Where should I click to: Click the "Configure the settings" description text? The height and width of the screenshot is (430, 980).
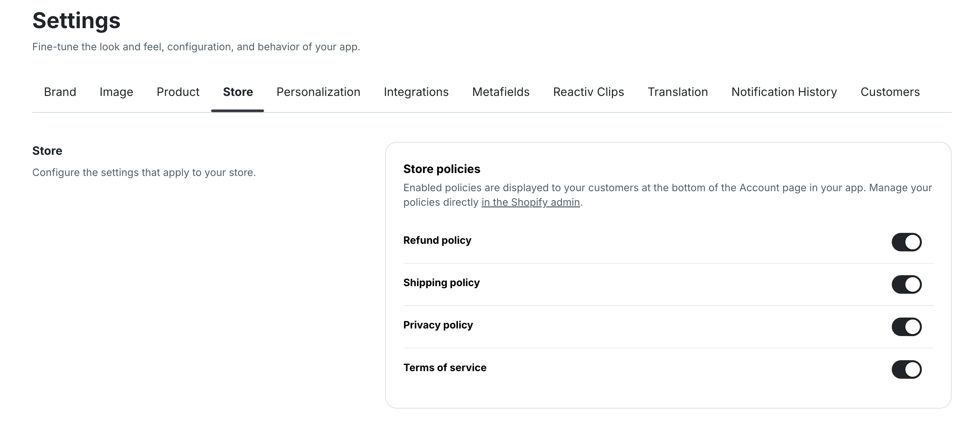pos(144,173)
